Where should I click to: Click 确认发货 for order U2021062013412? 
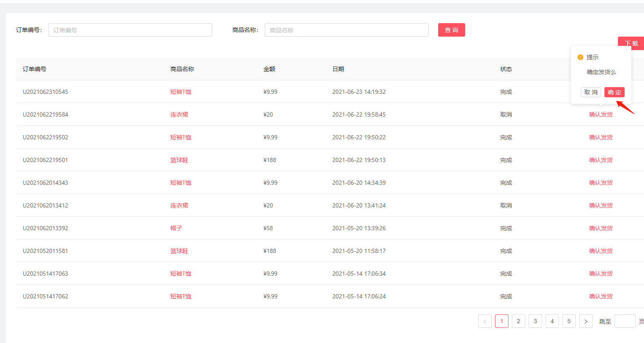[601, 205]
